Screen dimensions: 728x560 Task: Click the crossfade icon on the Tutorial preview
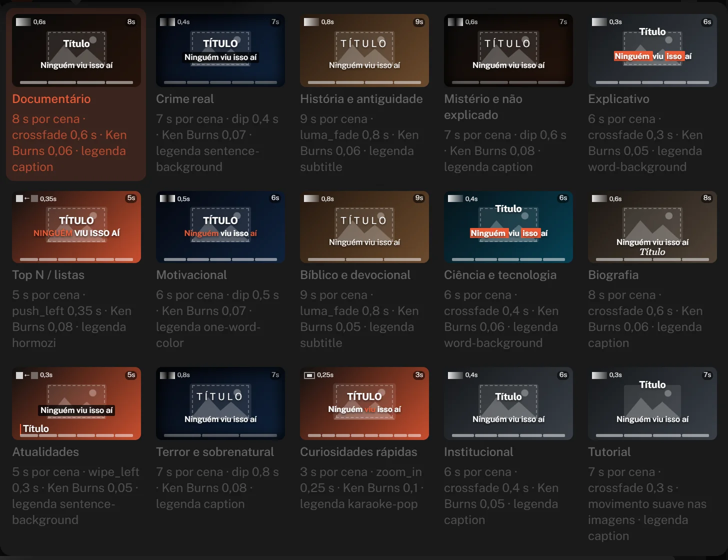tap(599, 375)
